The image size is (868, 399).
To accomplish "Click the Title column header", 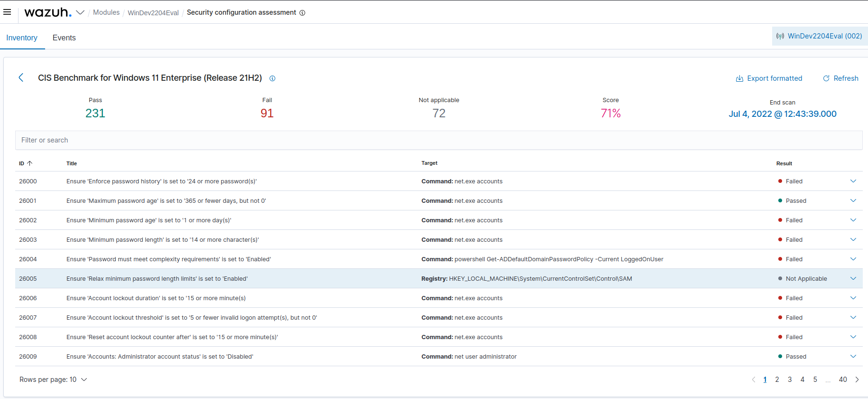I will click(72, 163).
